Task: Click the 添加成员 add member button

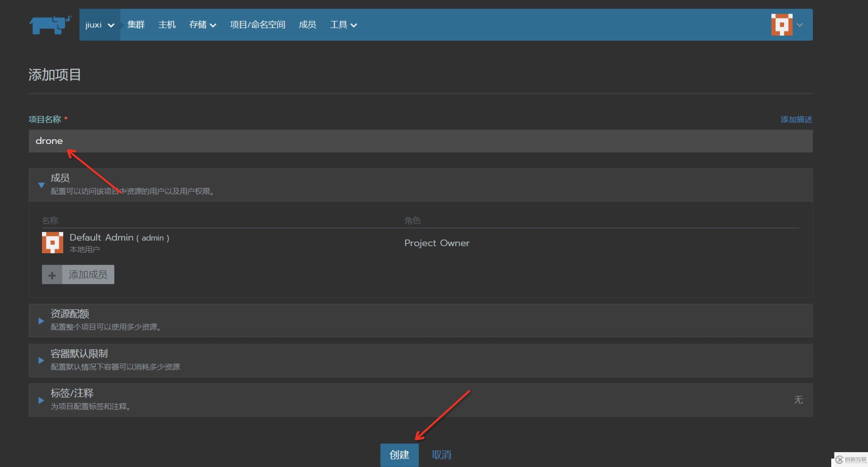Action: pyautogui.click(x=78, y=275)
